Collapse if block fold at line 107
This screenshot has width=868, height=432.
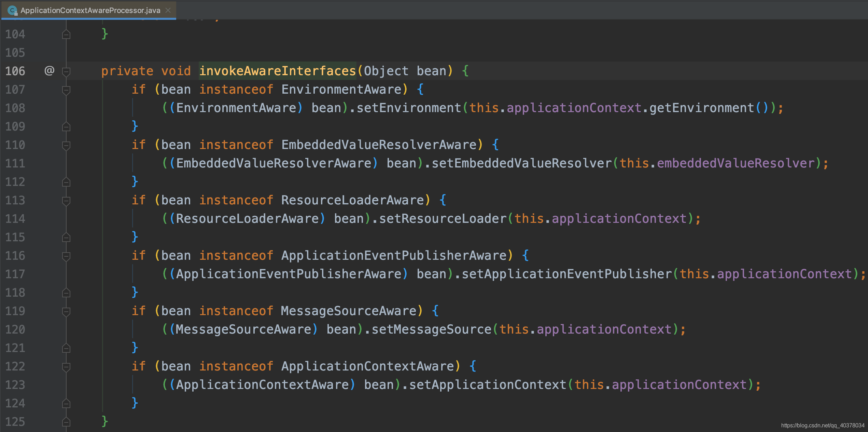coord(66,90)
